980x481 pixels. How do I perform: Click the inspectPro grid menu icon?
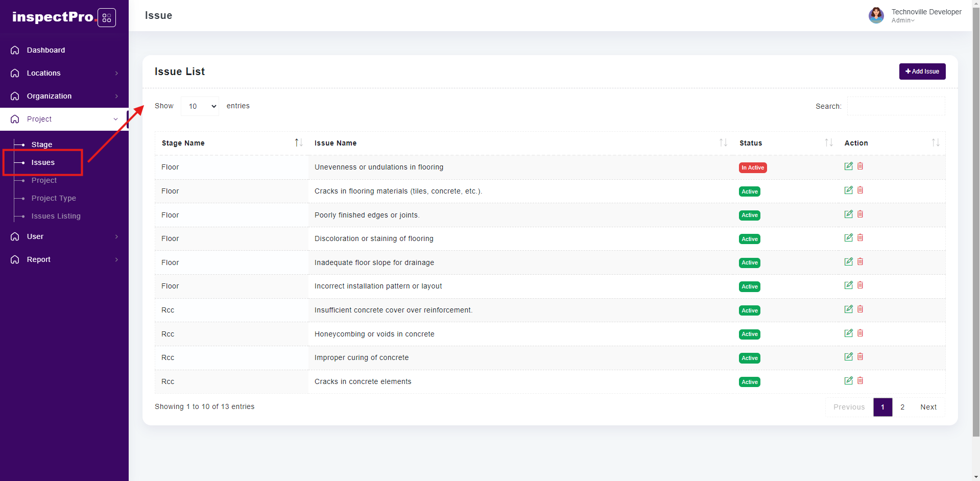(x=106, y=18)
